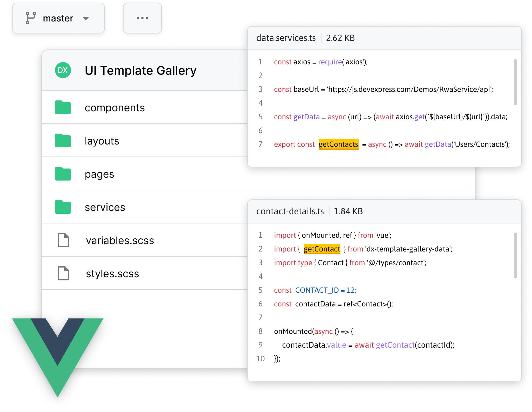The image size is (532, 412).
Task: Open the variables.scss file name
Action: [120, 241]
